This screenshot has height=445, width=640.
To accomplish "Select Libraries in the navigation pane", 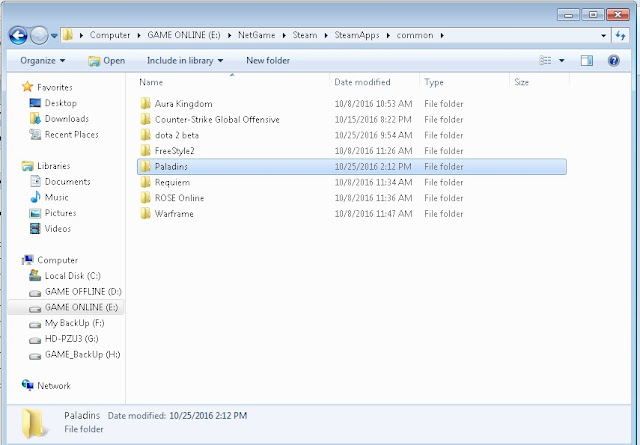I will pyautogui.click(x=46, y=166).
